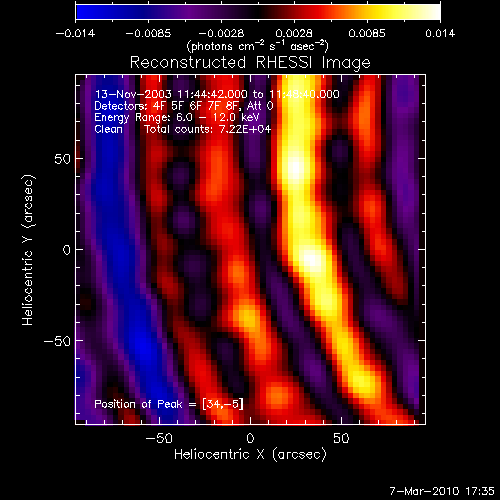Image resolution: width=500 pixels, height=500 pixels.
Task: Click the 'Energy Range: 6.0 - 12.0 keV' text
Action: point(177,118)
